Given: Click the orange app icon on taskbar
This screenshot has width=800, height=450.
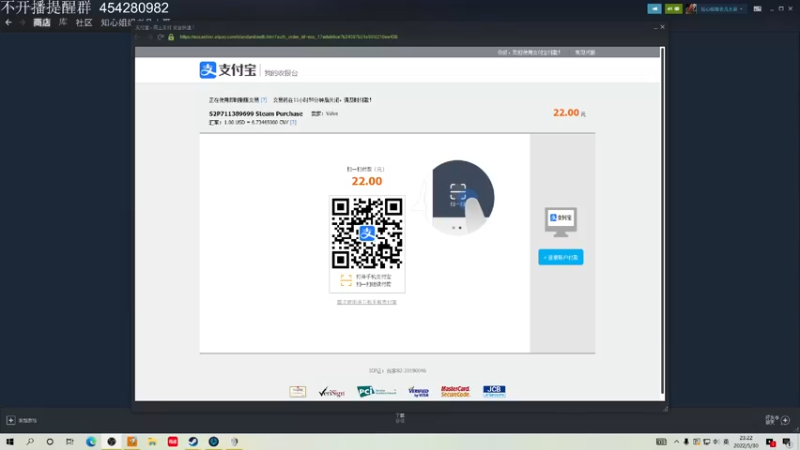Looking at the screenshot, I should (x=132, y=441).
